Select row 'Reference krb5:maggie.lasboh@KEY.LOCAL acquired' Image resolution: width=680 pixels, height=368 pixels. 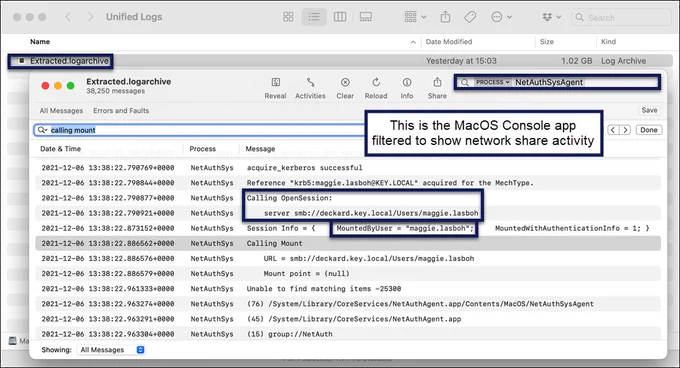pyautogui.click(x=348, y=183)
